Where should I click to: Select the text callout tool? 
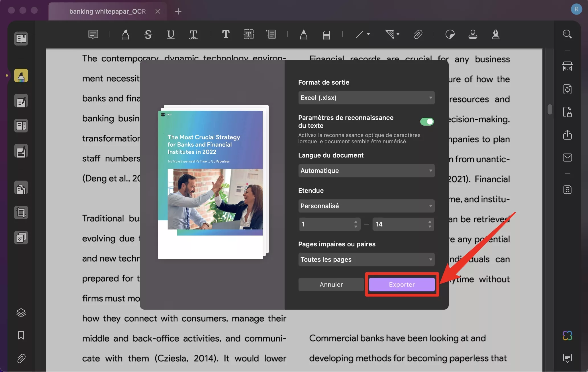(271, 34)
